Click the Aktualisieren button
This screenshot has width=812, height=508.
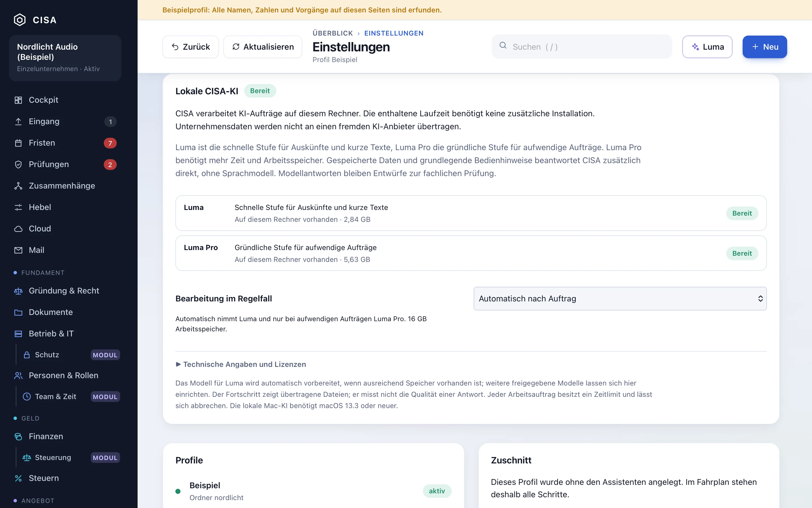click(x=263, y=47)
